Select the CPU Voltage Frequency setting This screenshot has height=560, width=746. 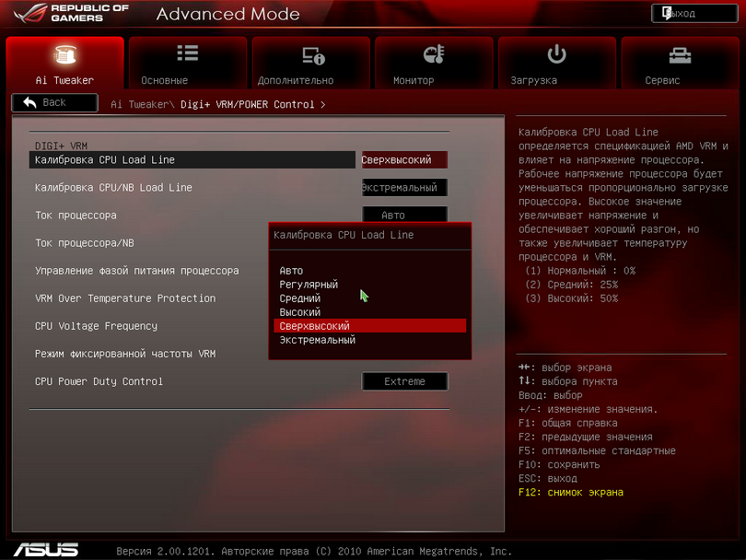tap(96, 326)
